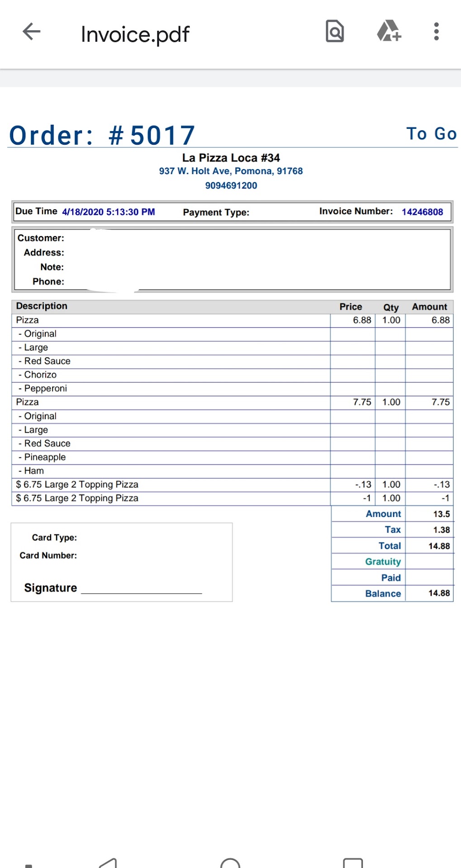Tap the address 937 W. Holt Ave, Pomona

(x=231, y=171)
